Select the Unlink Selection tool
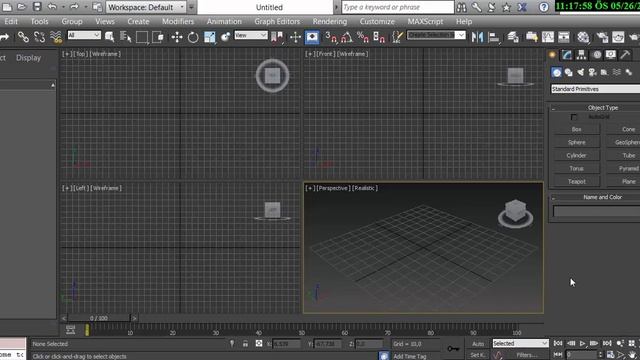640x360 pixels. click(x=40, y=37)
